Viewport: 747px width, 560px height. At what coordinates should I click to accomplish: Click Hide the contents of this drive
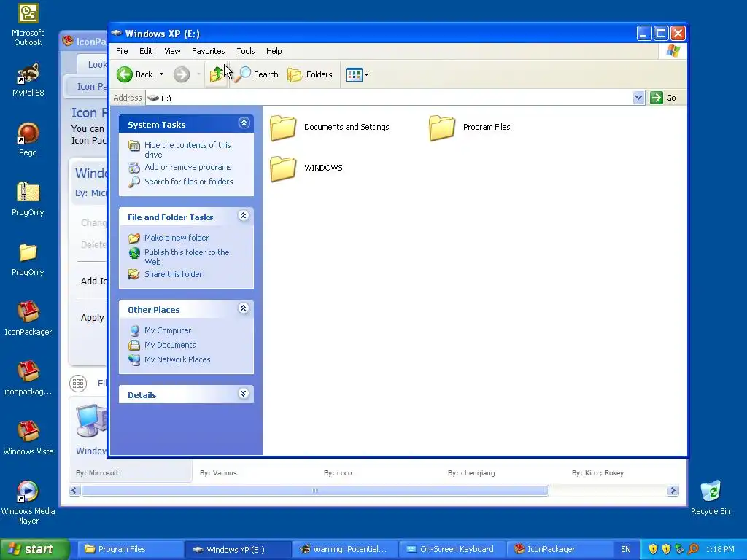[187, 149]
